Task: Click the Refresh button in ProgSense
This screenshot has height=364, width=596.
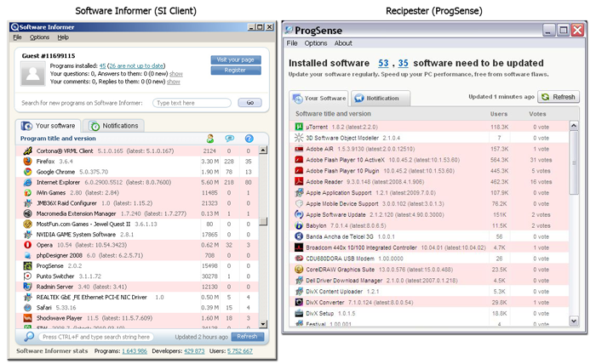Action: point(559,97)
